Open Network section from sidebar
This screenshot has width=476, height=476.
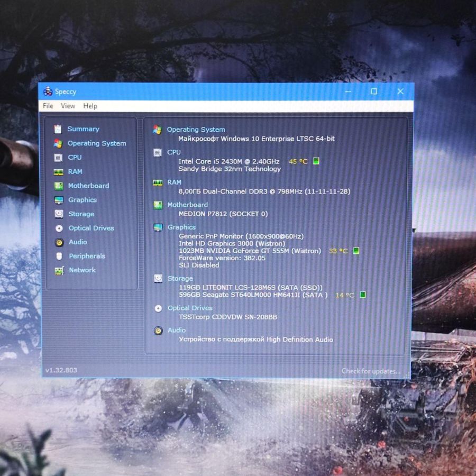click(x=82, y=270)
